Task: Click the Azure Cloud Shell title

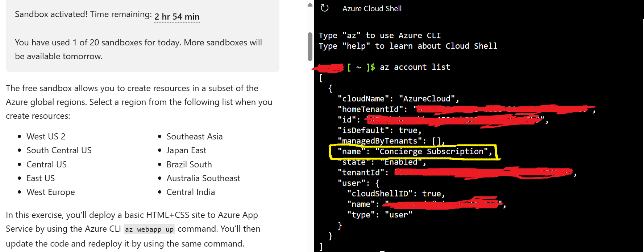Action: pyautogui.click(x=372, y=8)
